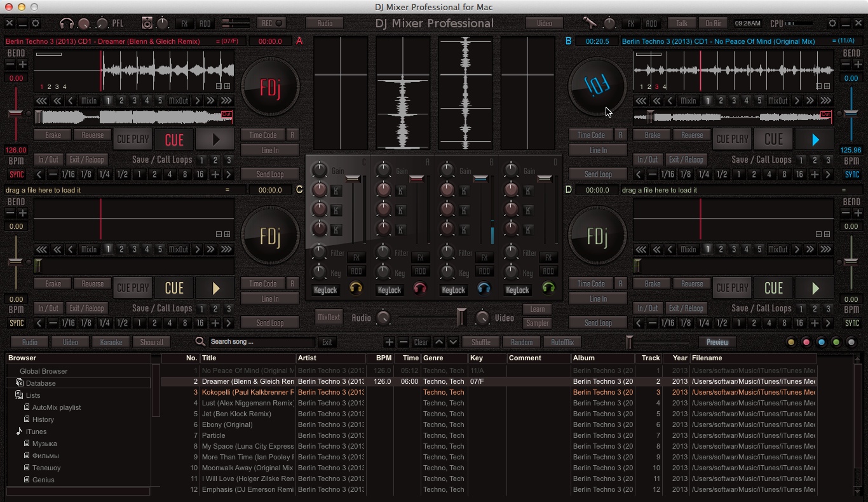Click the Browser panel vertical scrollbar
Image resolution: width=868 pixels, height=502 pixels.
click(156, 390)
